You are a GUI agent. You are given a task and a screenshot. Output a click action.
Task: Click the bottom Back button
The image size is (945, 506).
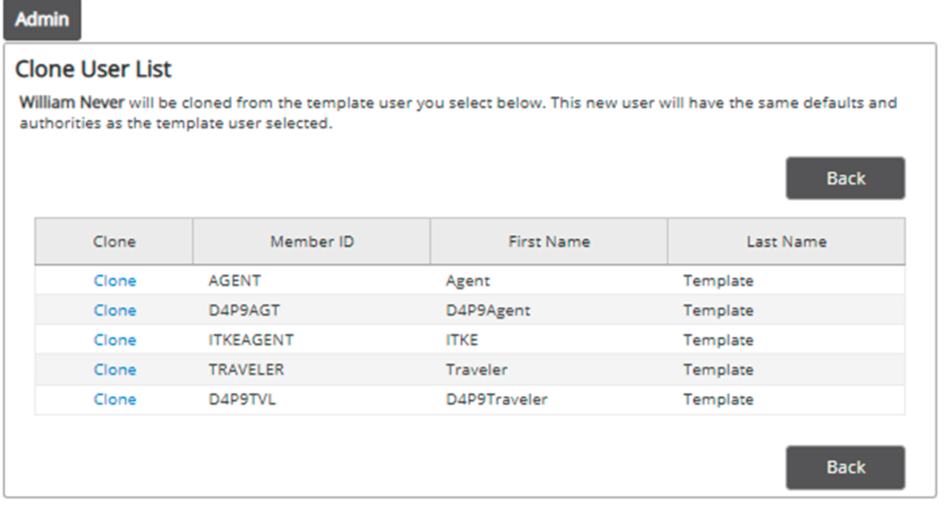pyautogui.click(x=845, y=467)
